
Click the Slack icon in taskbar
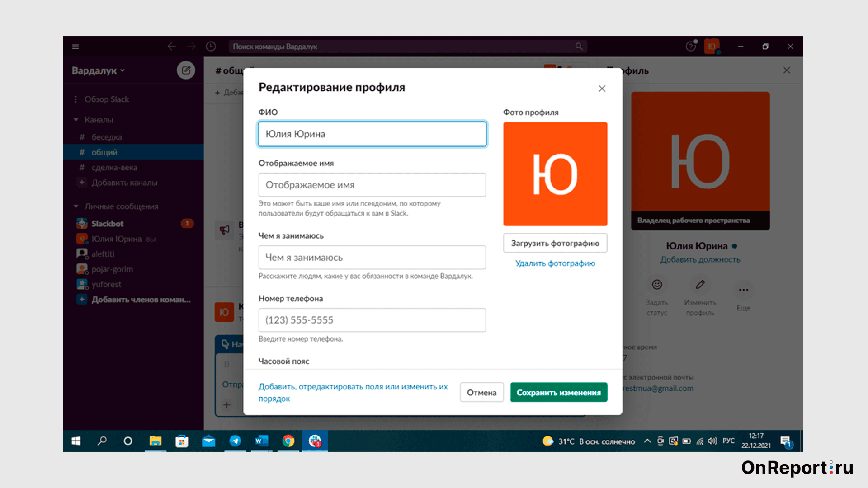coord(315,441)
